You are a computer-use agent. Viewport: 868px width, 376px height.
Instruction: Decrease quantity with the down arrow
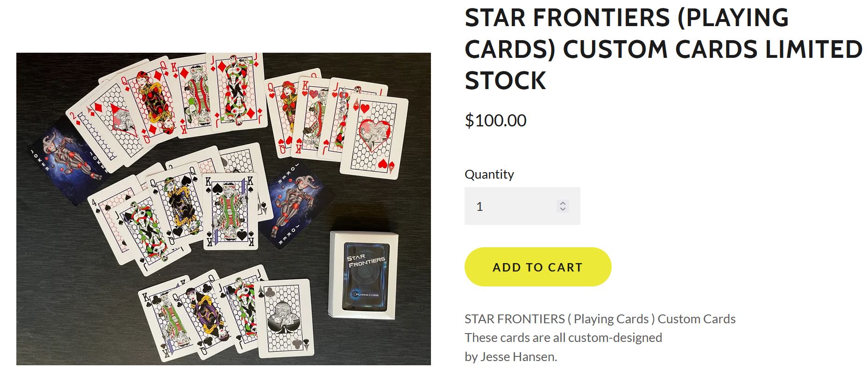pos(563,209)
